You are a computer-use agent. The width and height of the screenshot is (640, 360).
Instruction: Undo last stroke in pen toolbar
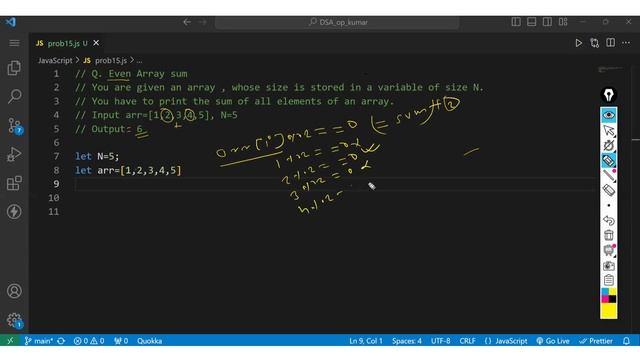609,220
